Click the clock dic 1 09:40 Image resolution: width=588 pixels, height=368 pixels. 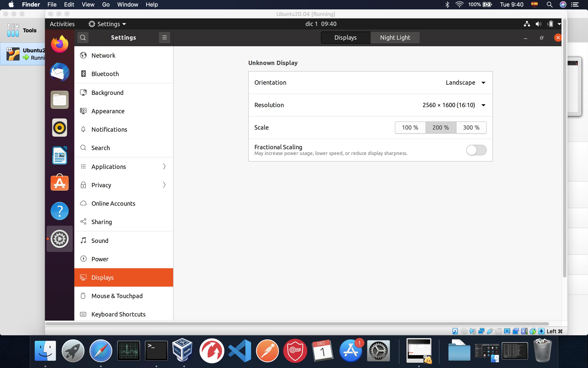click(321, 24)
